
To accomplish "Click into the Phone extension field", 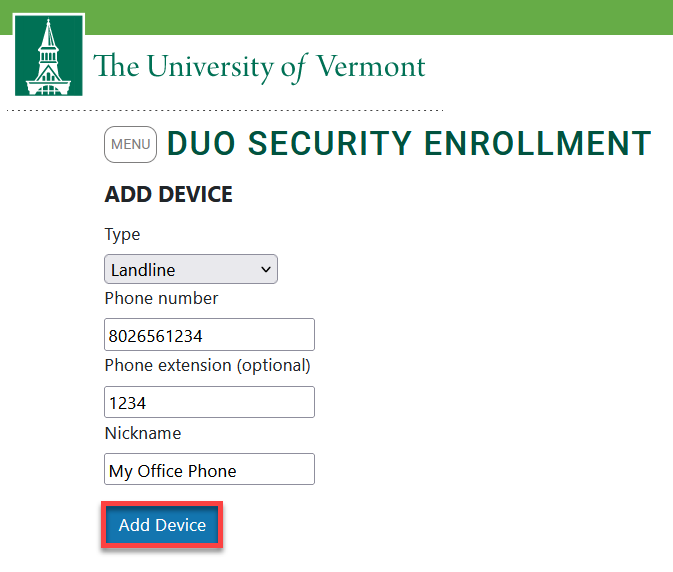I will pos(209,402).
